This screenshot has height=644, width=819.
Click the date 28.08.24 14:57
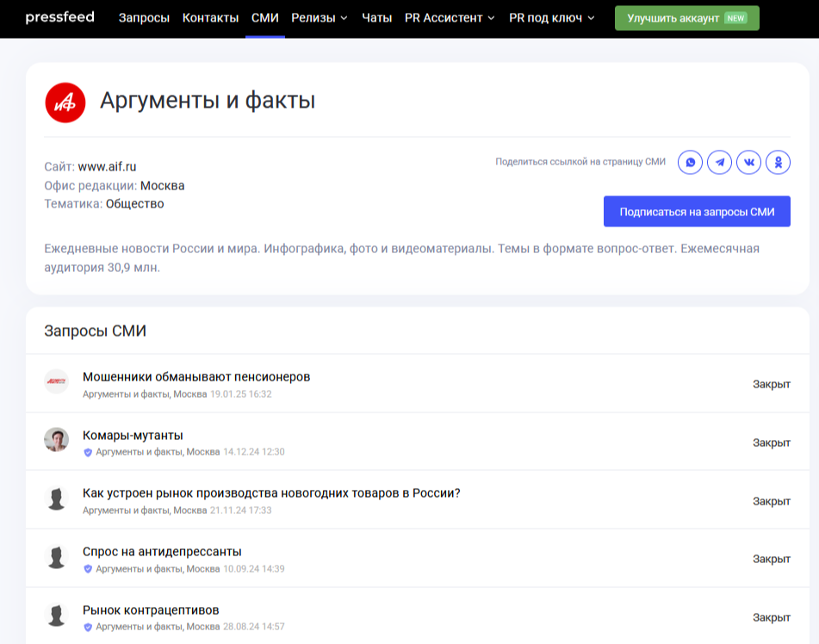[254, 626]
